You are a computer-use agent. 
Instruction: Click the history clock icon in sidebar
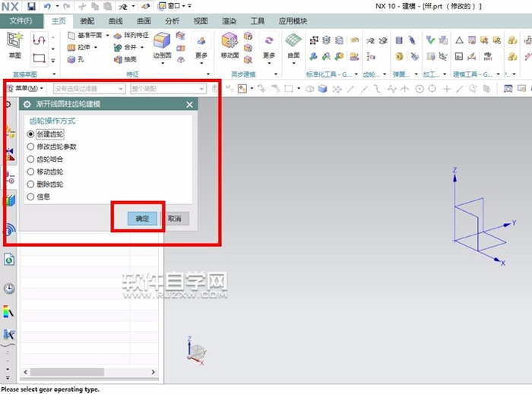[9, 288]
